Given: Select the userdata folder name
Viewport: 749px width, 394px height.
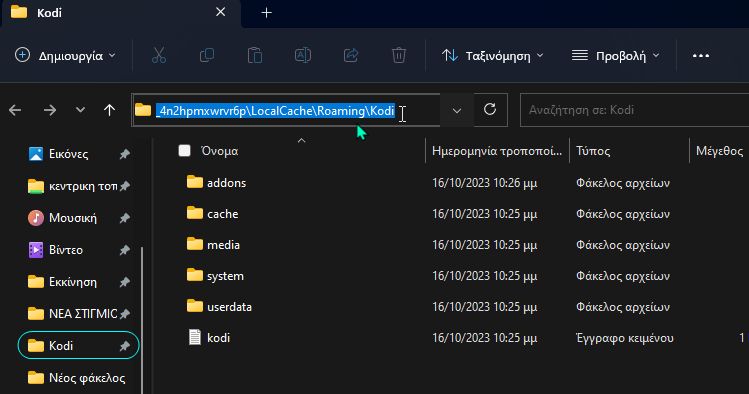Looking at the screenshot, I should click(229, 307).
